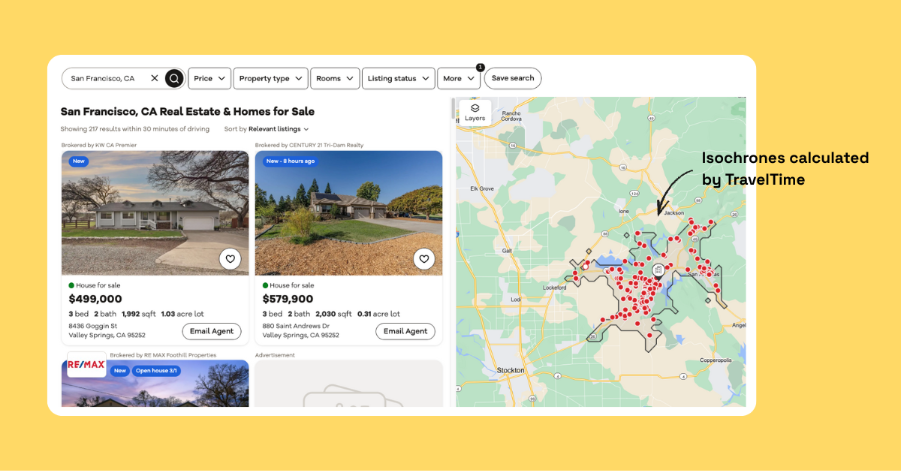Open the map Layers control
Screen dimensions: 901x471
click(x=475, y=112)
